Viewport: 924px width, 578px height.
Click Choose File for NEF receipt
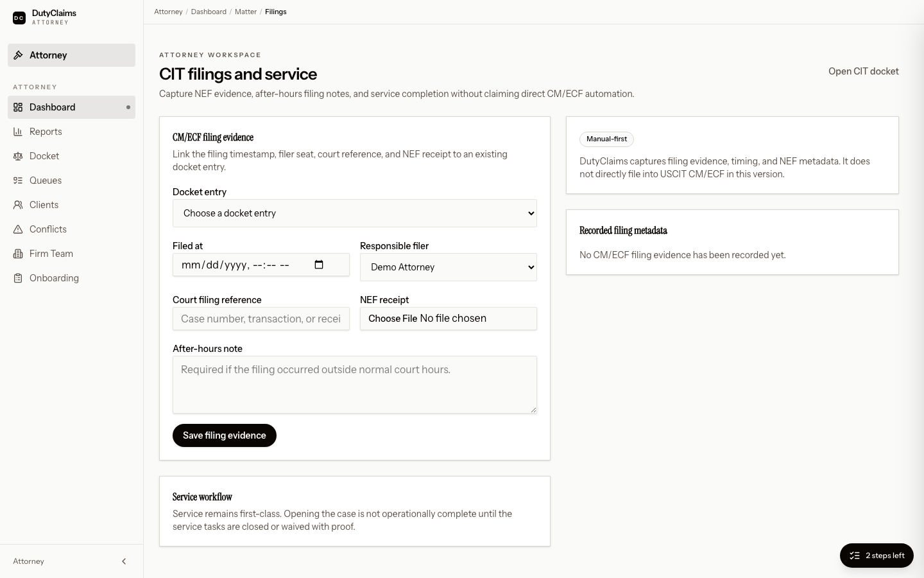[393, 319]
